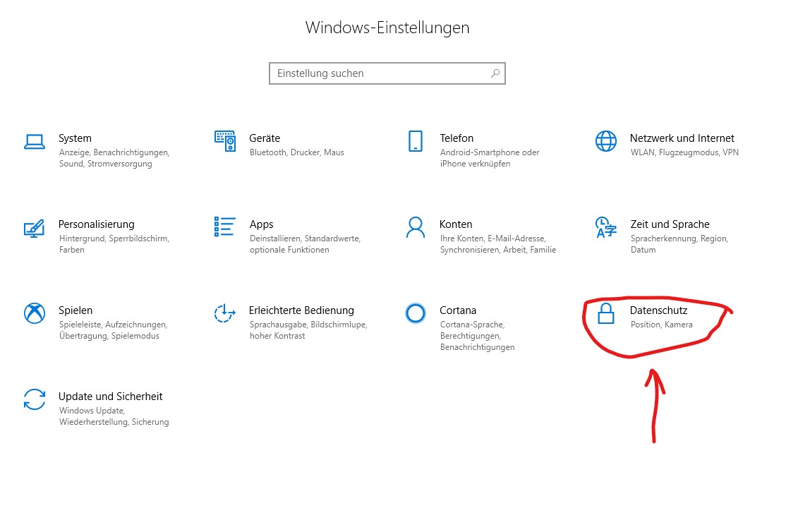This screenshot has height=532, width=798.
Task: Focus the Einstellung suchen search field
Action: coord(387,73)
